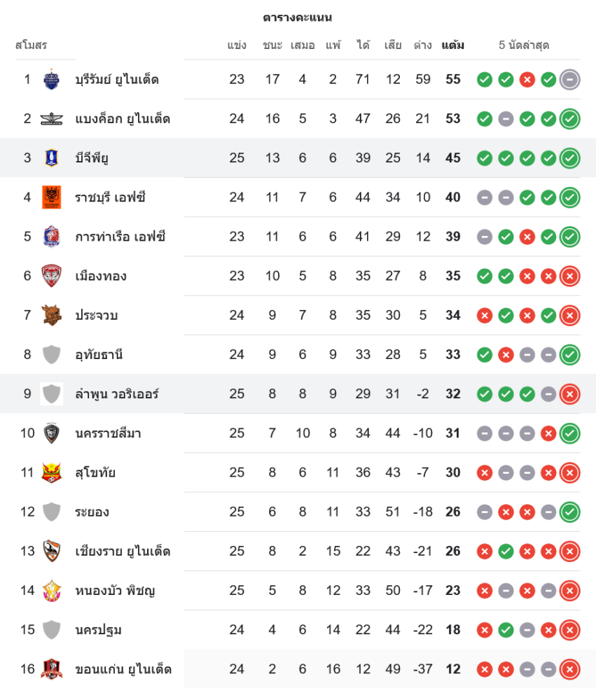Viewport: 596px width, 700px height.
Task: Select the ระยอง table row
Action: 298,512
